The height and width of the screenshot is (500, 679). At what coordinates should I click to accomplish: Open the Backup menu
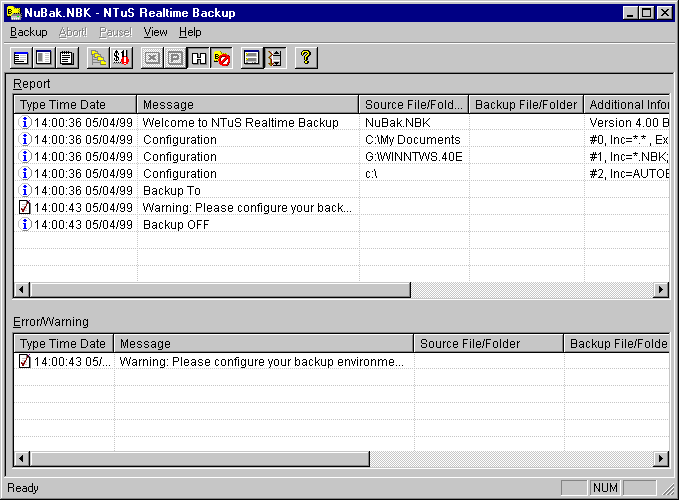(x=29, y=32)
